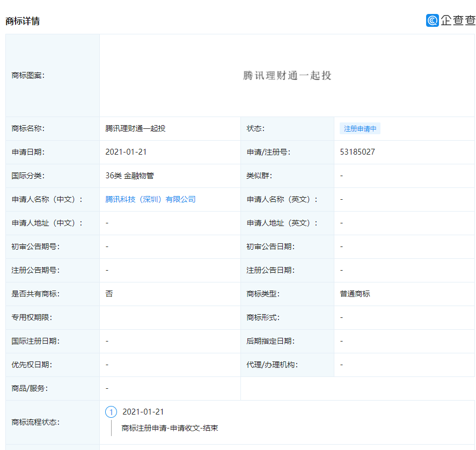
Task: Select trademark image text 腾讯理财通一起投
Action: click(287, 75)
